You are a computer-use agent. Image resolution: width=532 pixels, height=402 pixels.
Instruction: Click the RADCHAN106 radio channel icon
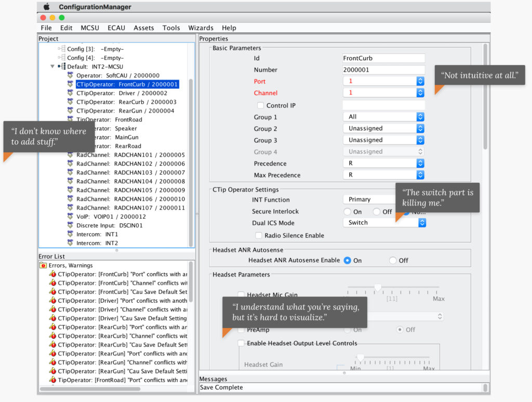[x=70, y=199]
